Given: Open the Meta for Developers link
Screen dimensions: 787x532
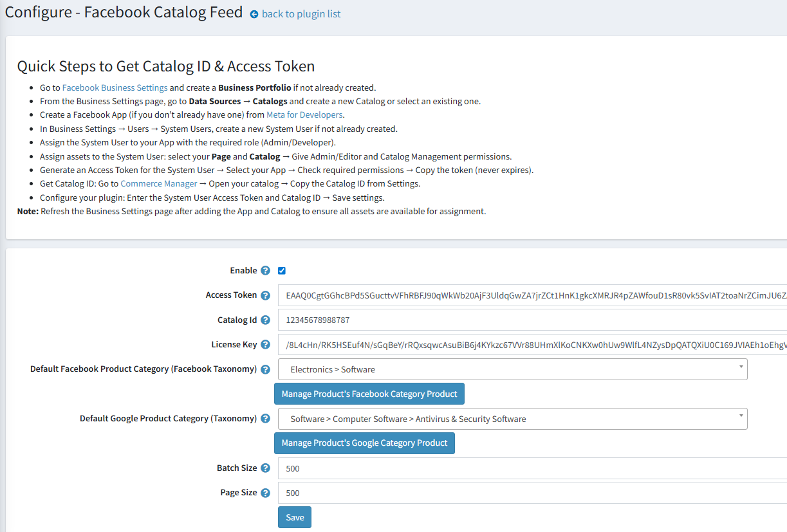Looking at the screenshot, I should 304,115.
